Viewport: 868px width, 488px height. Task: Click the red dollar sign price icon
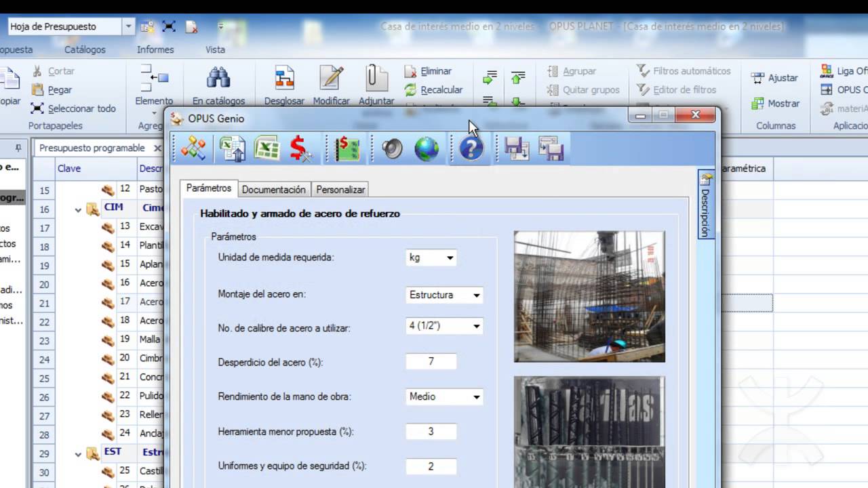(x=300, y=148)
